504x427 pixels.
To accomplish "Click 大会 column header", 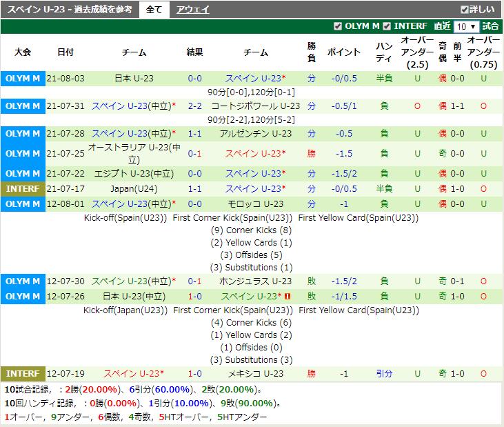I will 23,52.
